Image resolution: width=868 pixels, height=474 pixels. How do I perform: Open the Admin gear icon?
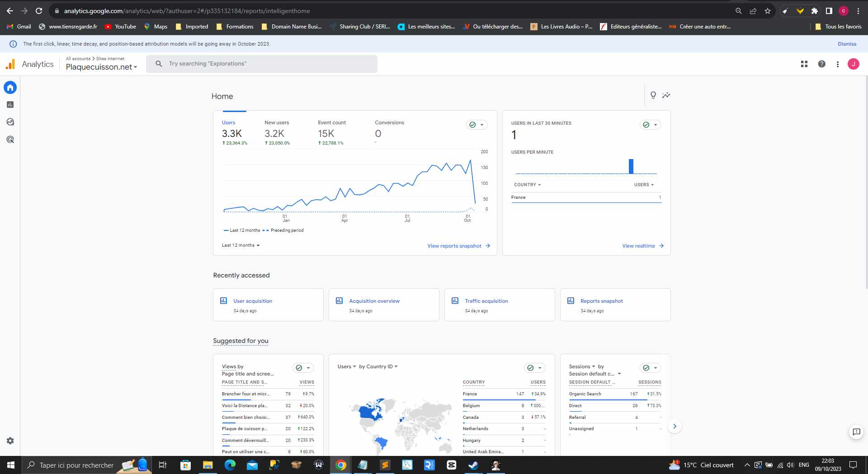tap(10, 441)
